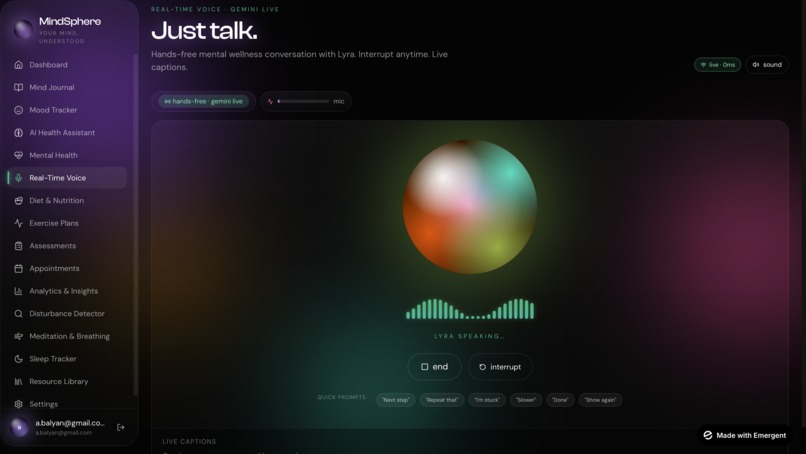Click the 'LIVE CAPTIONS' label
Viewport: 806px width, 454px height.
coord(189,442)
